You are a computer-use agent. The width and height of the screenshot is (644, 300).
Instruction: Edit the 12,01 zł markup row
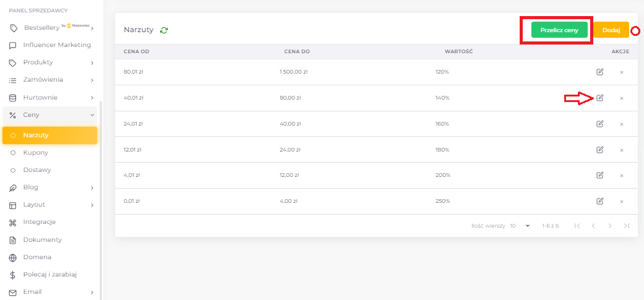(599, 150)
